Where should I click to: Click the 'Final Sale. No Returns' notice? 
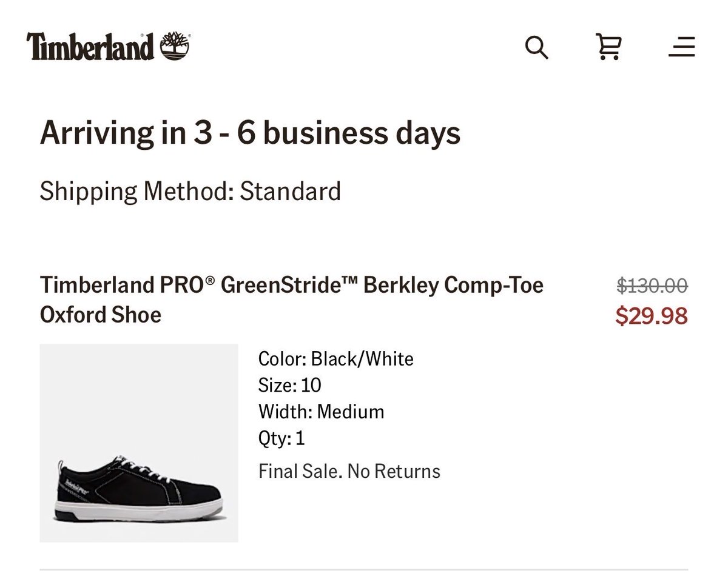349,471
